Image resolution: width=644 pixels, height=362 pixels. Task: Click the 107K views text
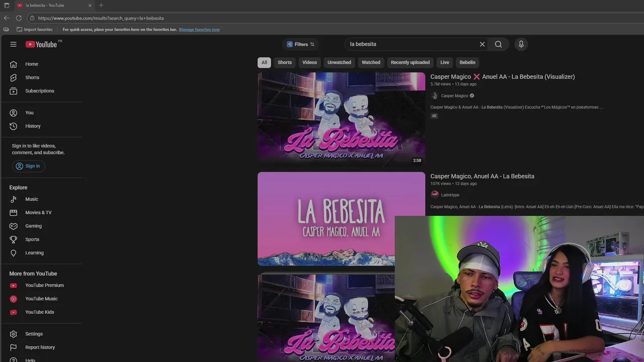coord(441,184)
